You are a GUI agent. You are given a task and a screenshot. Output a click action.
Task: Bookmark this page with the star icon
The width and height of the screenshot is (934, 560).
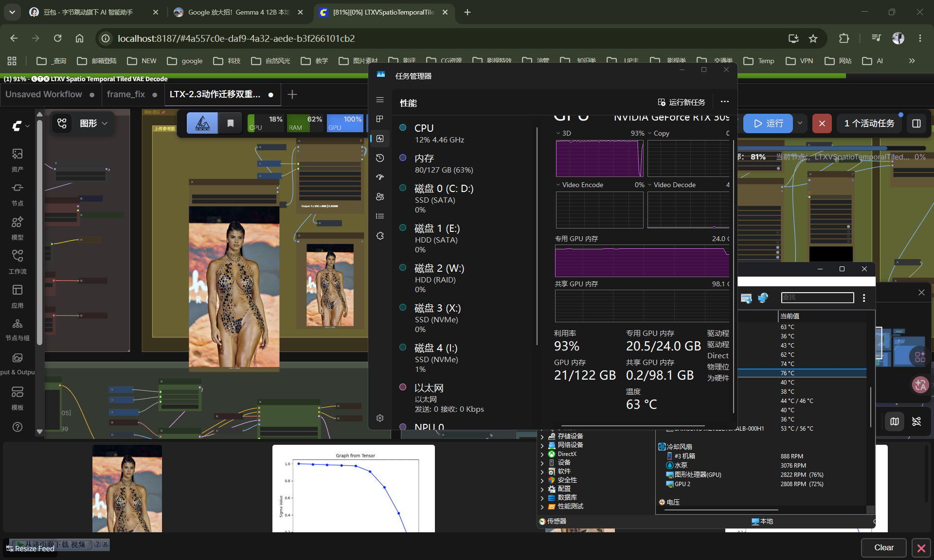pyautogui.click(x=813, y=38)
